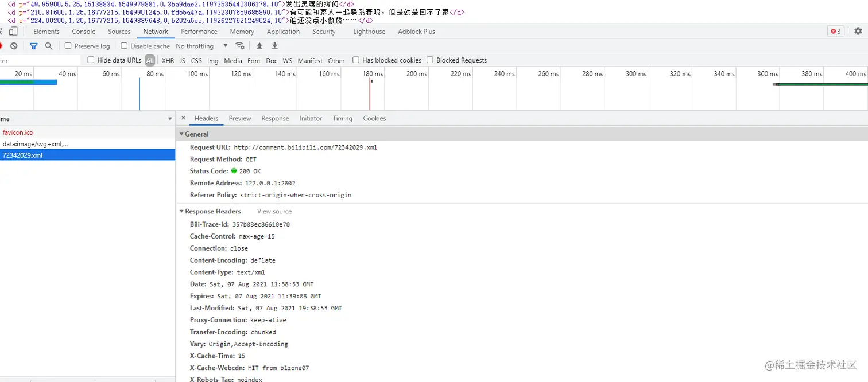Enable the Preserve log checkbox
The width and height of the screenshot is (868, 382).
click(68, 46)
